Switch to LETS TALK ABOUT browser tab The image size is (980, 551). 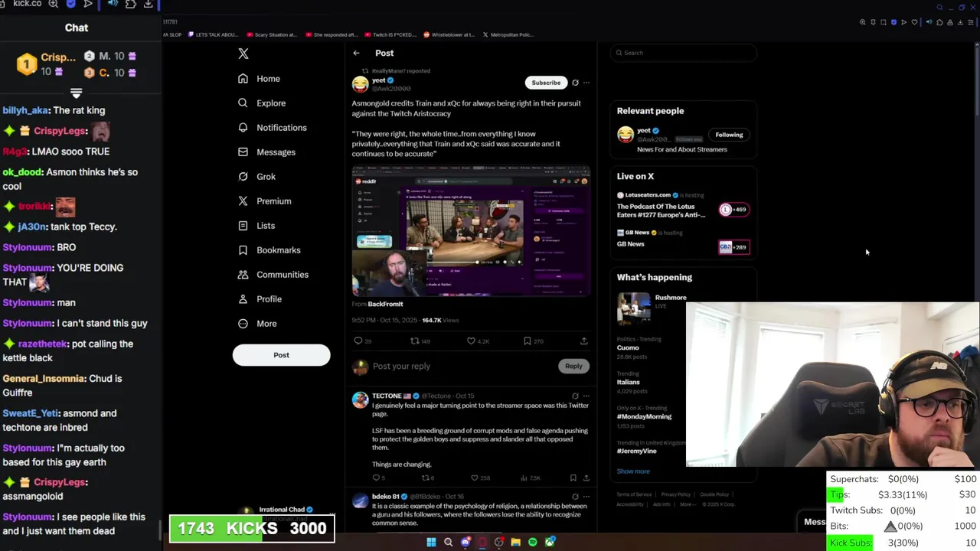(x=213, y=34)
